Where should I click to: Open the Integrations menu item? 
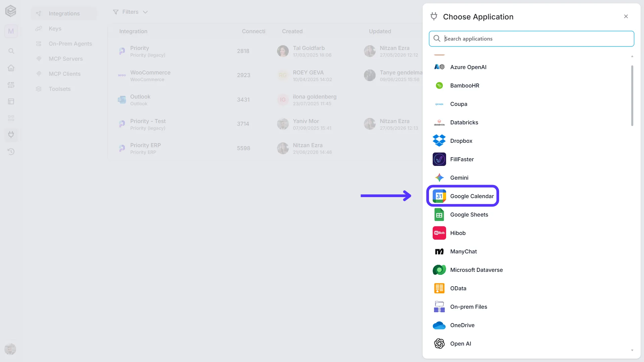pos(64,13)
